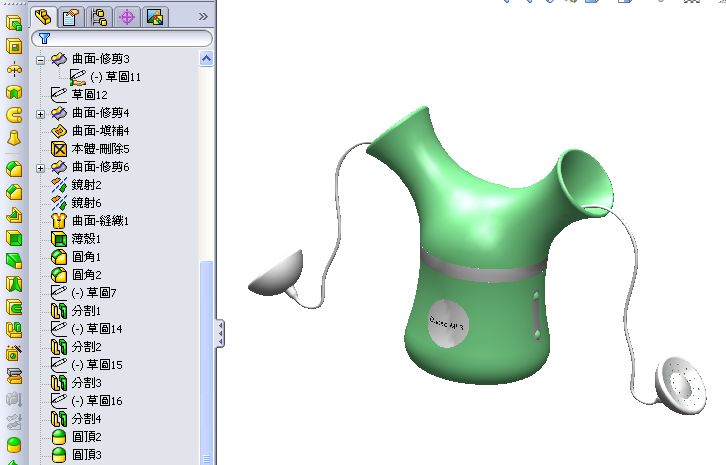Select the Rib tool

click(14, 215)
